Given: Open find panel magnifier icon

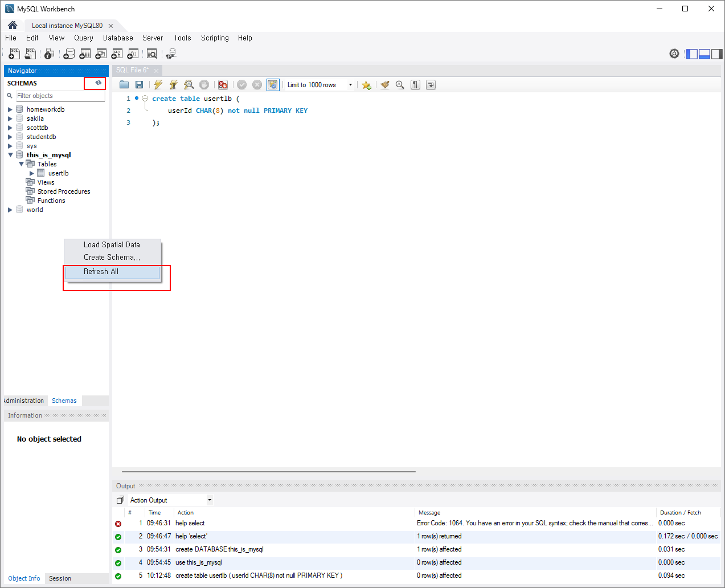Looking at the screenshot, I should point(400,85).
